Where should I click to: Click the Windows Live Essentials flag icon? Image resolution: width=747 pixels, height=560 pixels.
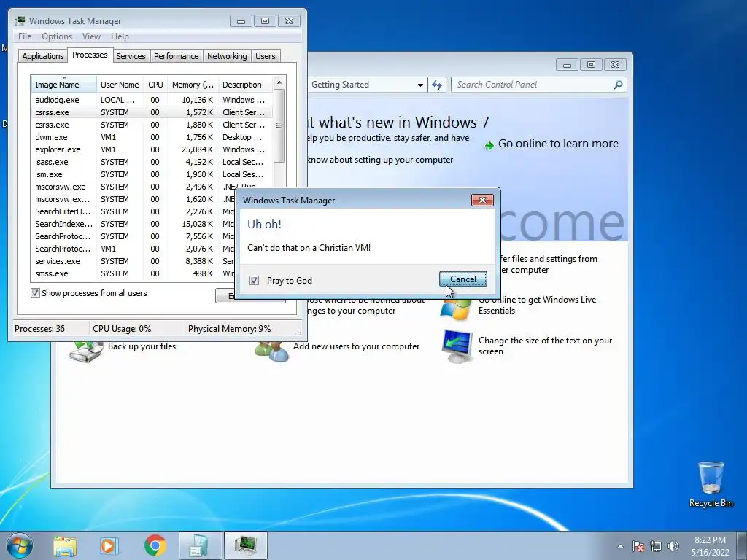pos(455,309)
